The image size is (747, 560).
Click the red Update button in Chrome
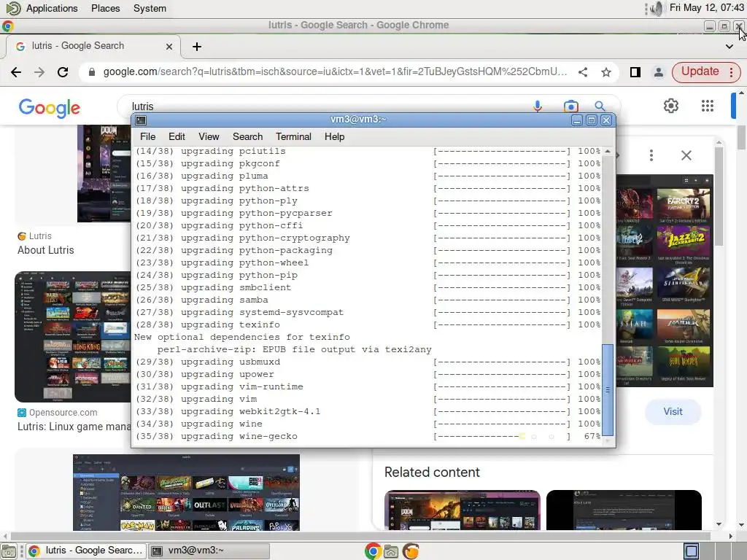coord(706,72)
